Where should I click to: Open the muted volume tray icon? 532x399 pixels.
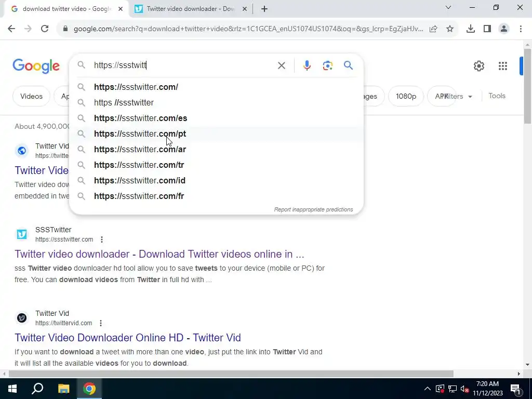pyautogui.click(x=465, y=389)
